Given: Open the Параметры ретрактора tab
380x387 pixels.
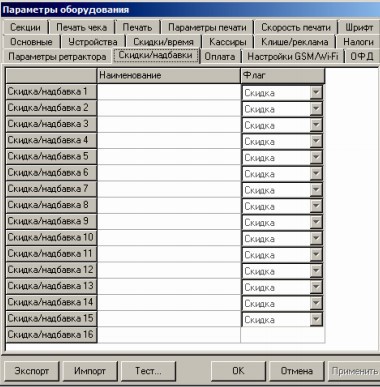Looking at the screenshot, I should tap(57, 56).
